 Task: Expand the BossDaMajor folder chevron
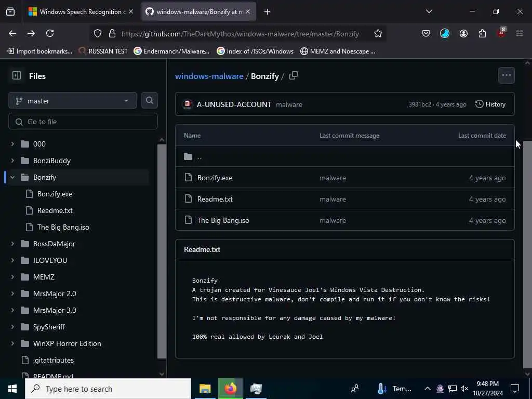coord(12,244)
